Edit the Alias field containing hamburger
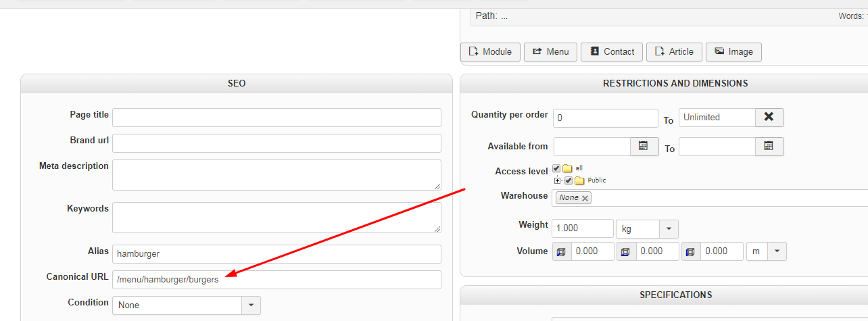Screen dimensions: 868x321 pyautogui.click(x=276, y=254)
